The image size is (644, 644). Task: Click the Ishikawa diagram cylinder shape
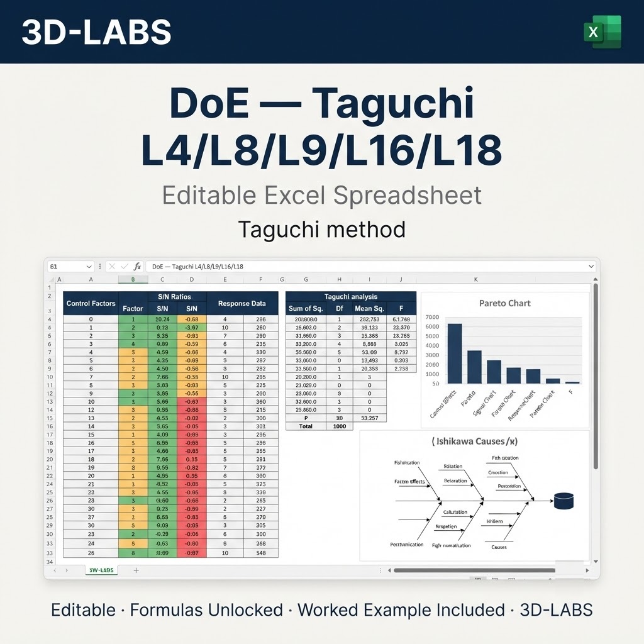tap(563, 501)
